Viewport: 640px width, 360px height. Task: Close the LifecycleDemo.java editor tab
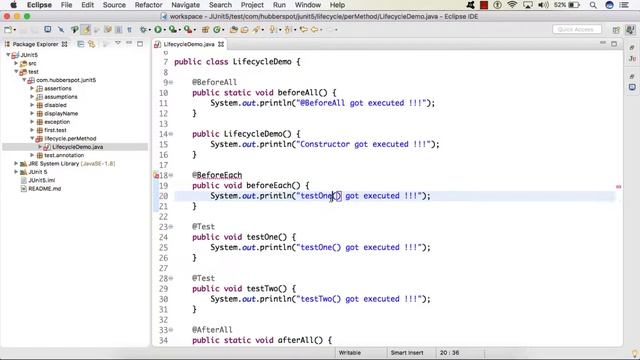click(221, 44)
